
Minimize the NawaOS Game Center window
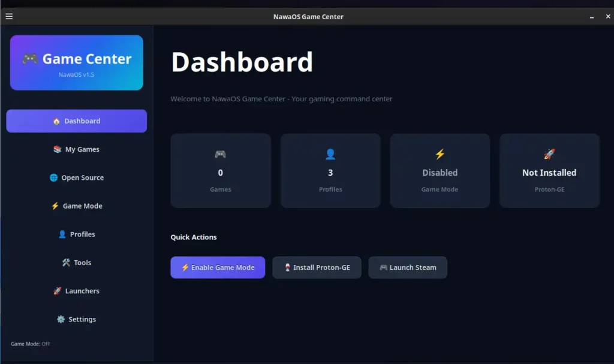591,17
